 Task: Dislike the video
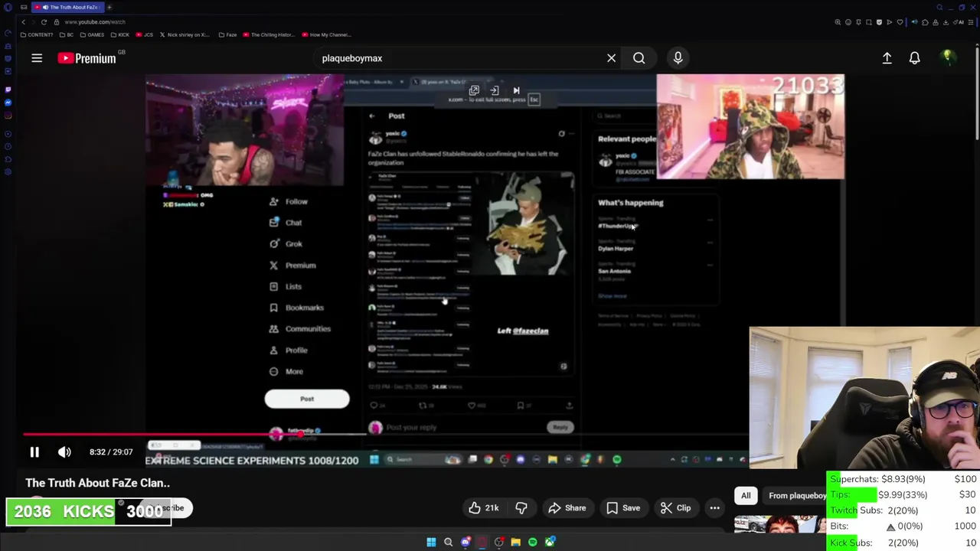pos(521,508)
